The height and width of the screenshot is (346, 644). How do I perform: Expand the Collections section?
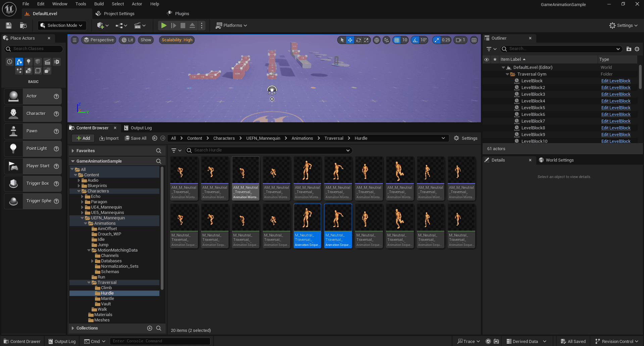[73, 328]
